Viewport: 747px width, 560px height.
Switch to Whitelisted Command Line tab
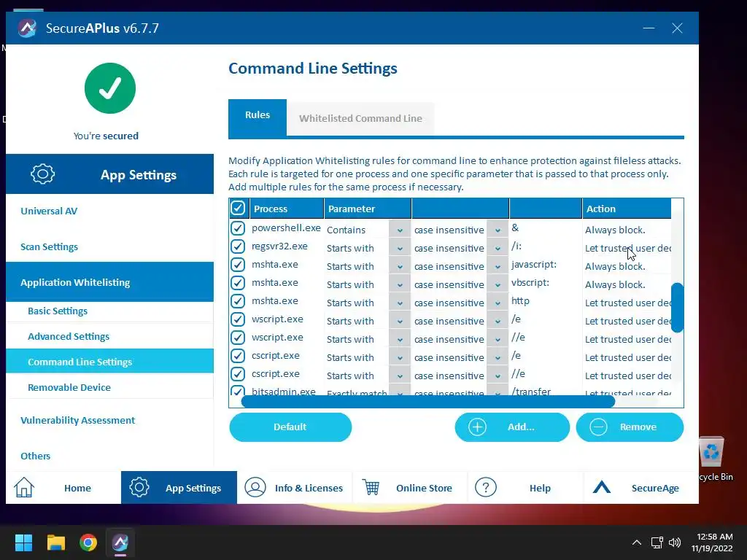click(360, 118)
